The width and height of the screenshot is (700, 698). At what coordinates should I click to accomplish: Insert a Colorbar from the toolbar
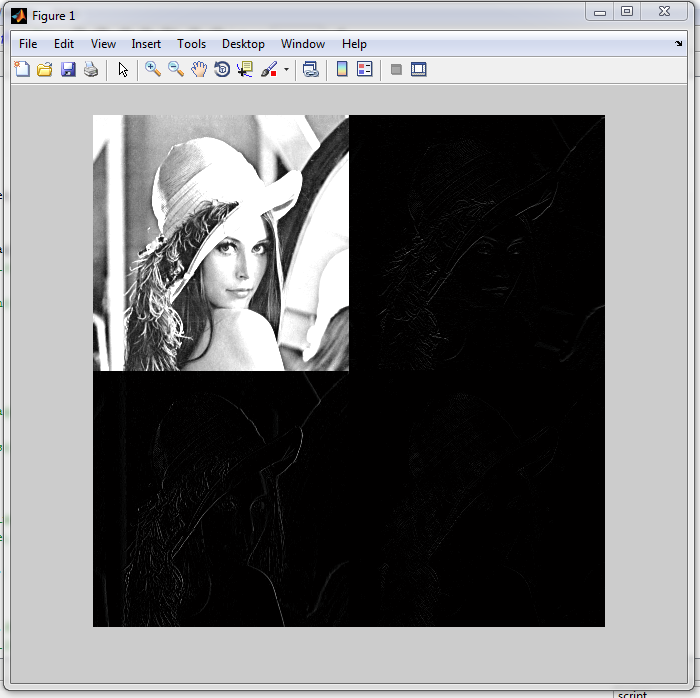click(342, 69)
